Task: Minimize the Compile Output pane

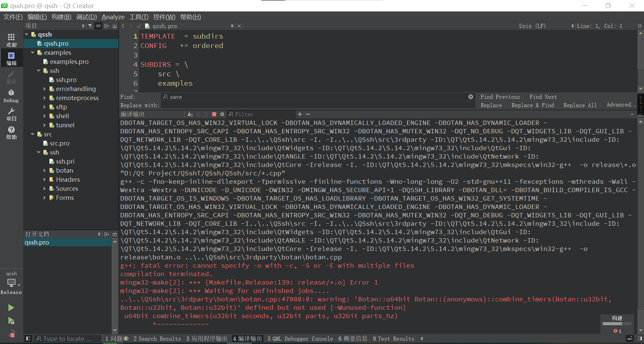Action: click(632, 114)
